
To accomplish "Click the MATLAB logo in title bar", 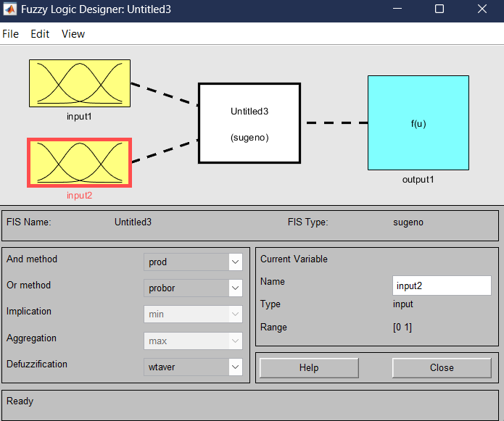I will (9, 9).
